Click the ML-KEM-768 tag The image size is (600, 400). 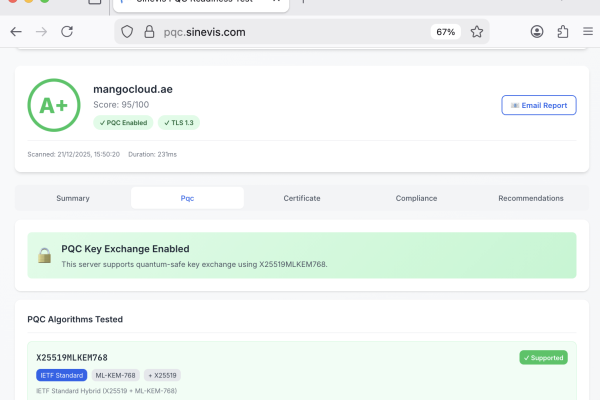point(116,376)
